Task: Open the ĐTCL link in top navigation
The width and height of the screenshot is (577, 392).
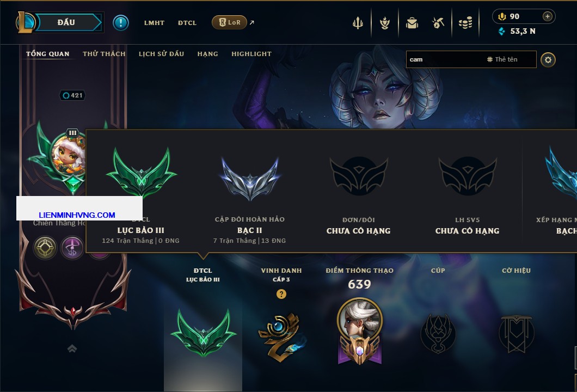Action: pos(187,23)
